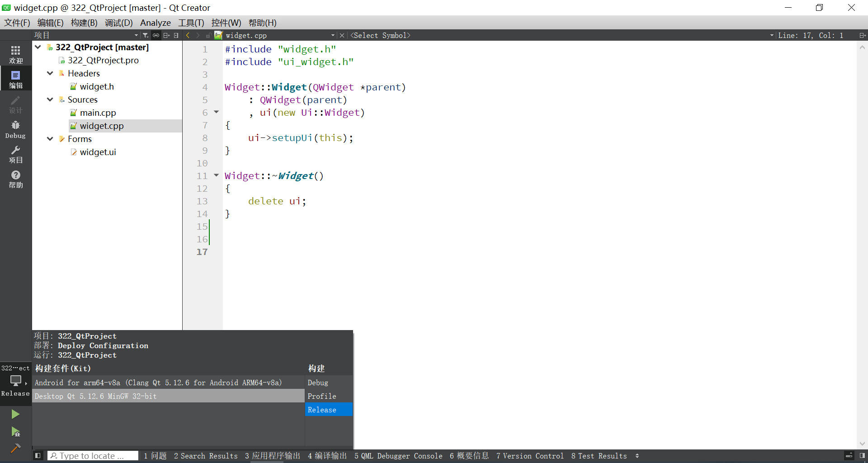This screenshot has width=868, height=463.
Task: Open the 控件(W) menu
Action: click(x=226, y=23)
